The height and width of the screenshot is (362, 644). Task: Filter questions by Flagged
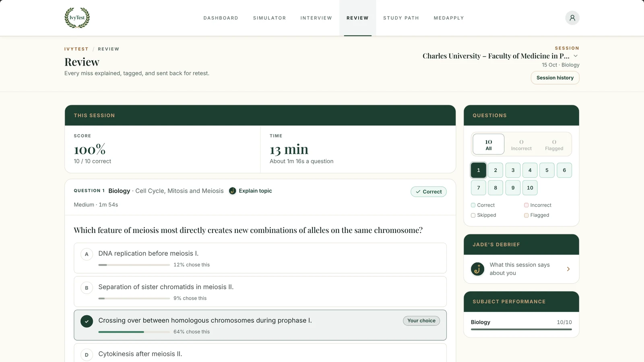pyautogui.click(x=554, y=144)
